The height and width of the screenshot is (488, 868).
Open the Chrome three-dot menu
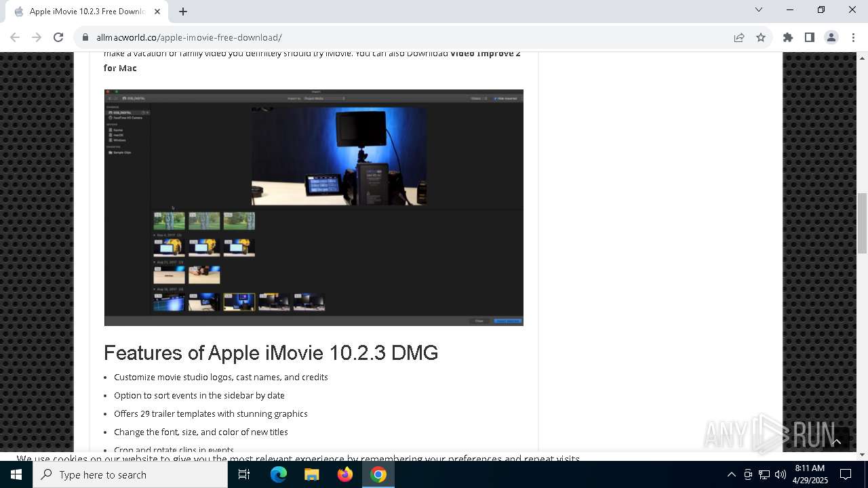tap(852, 37)
